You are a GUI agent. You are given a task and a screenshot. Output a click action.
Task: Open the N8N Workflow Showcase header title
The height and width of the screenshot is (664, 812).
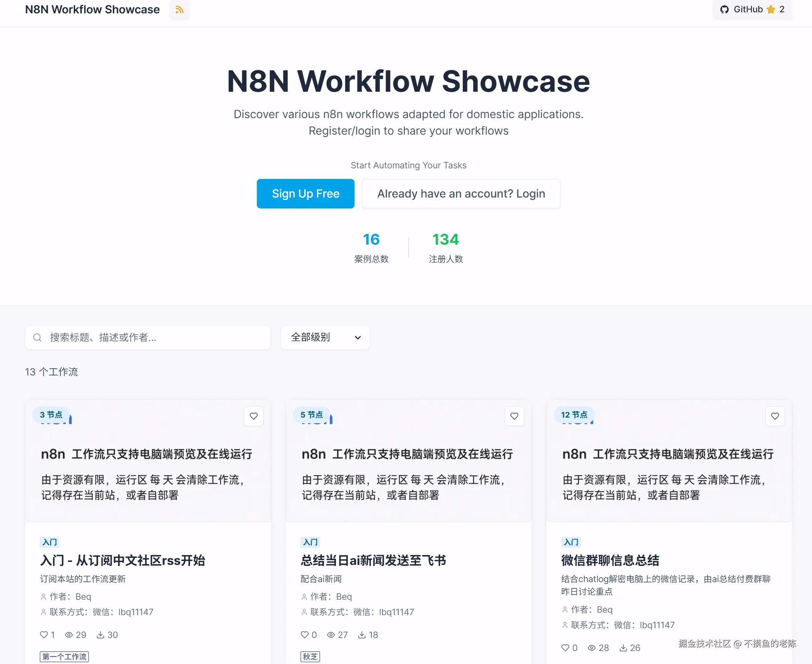(x=92, y=9)
